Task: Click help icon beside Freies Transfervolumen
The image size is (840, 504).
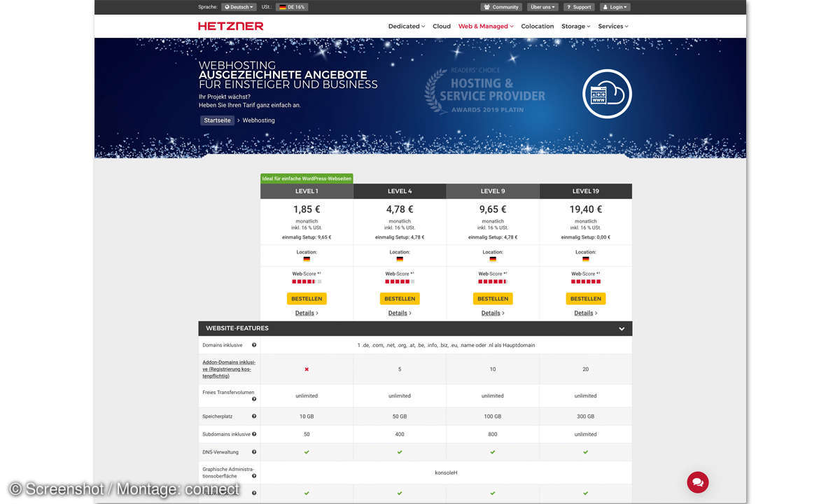Action: pos(254,399)
